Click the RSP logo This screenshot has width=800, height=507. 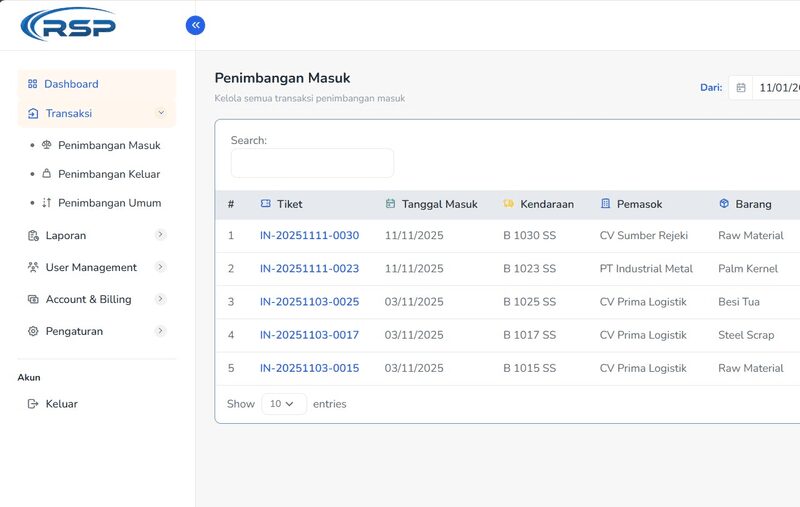coord(68,24)
